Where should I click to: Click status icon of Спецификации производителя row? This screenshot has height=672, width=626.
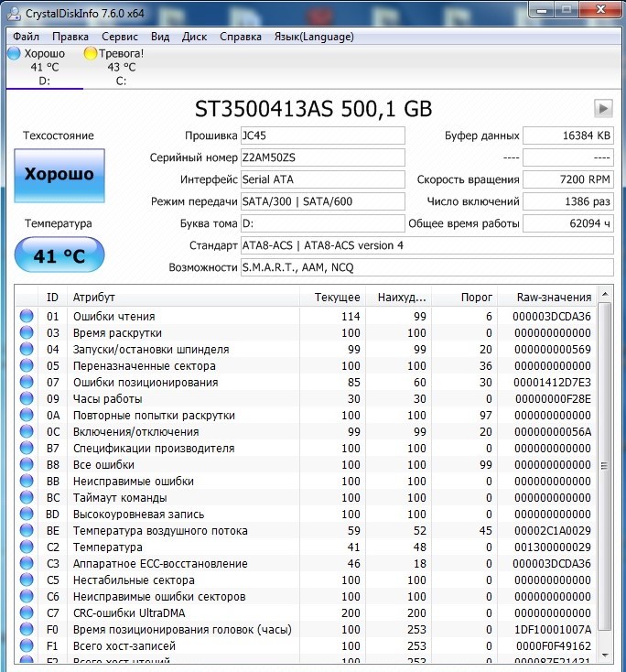27,448
